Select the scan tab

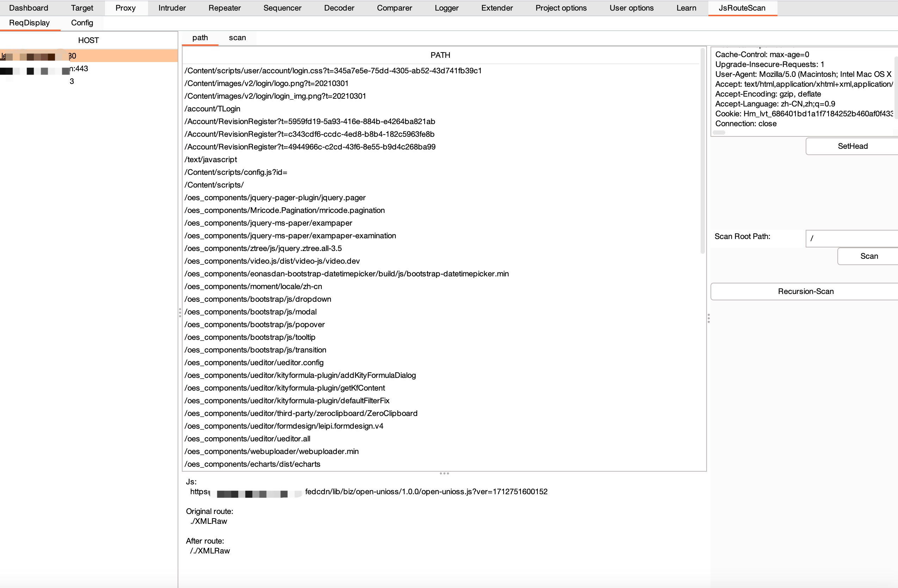pos(237,38)
